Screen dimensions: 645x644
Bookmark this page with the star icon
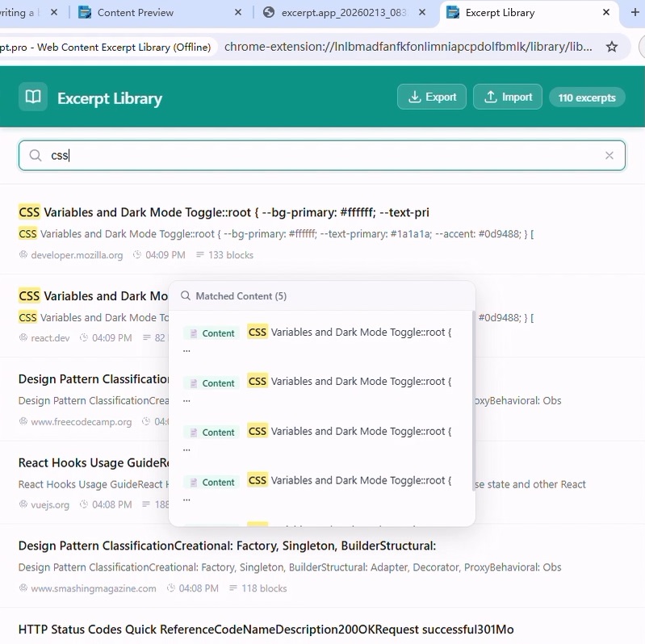[x=612, y=47]
